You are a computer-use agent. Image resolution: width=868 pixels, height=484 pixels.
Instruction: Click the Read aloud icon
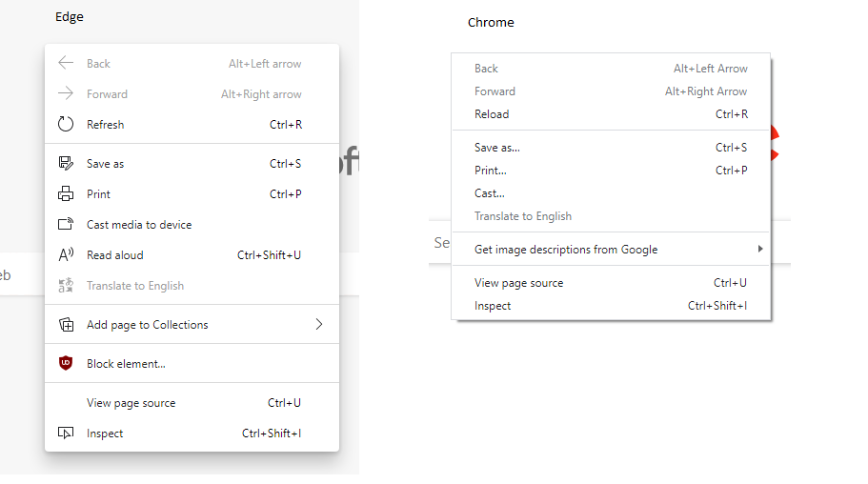click(66, 255)
